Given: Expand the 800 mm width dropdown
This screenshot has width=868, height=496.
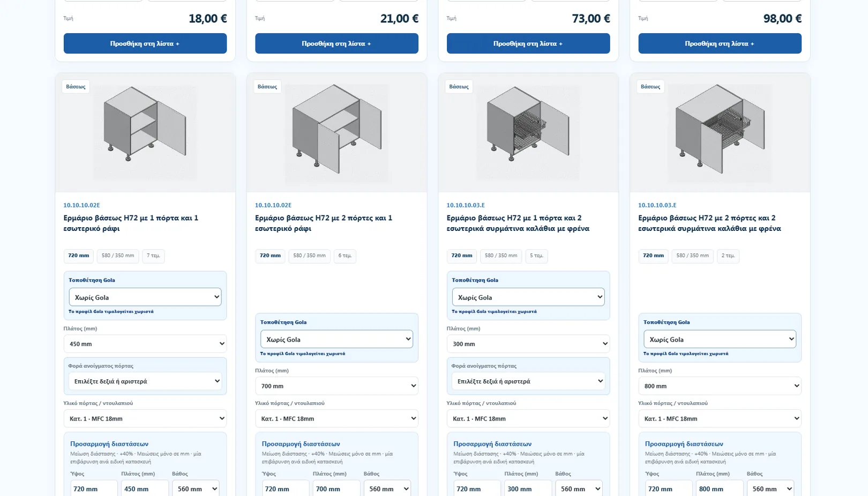Looking at the screenshot, I should [720, 386].
